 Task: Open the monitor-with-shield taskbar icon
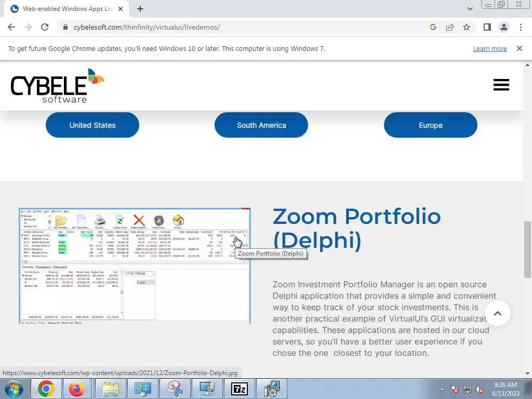(207, 389)
